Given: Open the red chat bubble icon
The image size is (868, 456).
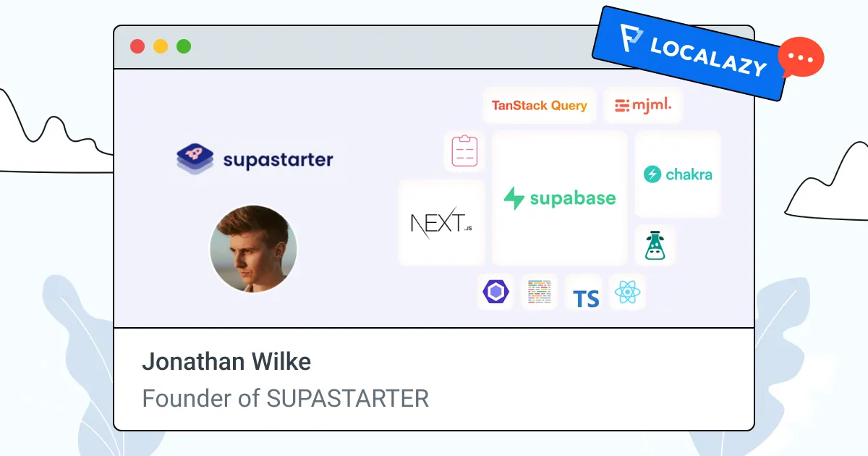Looking at the screenshot, I should pyautogui.click(x=801, y=57).
